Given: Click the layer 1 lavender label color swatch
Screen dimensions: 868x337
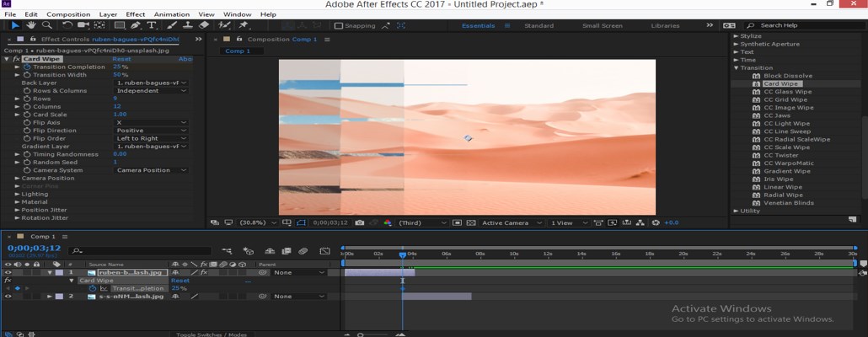Looking at the screenshot, I should [59, 273].
